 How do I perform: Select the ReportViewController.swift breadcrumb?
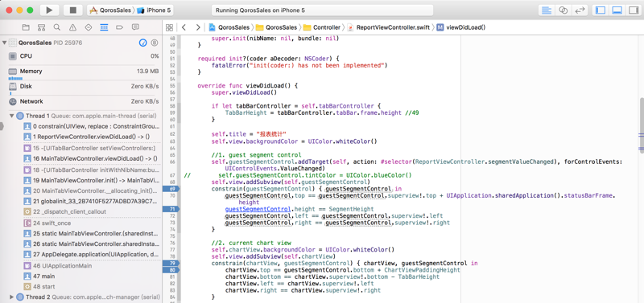(389, 27)
